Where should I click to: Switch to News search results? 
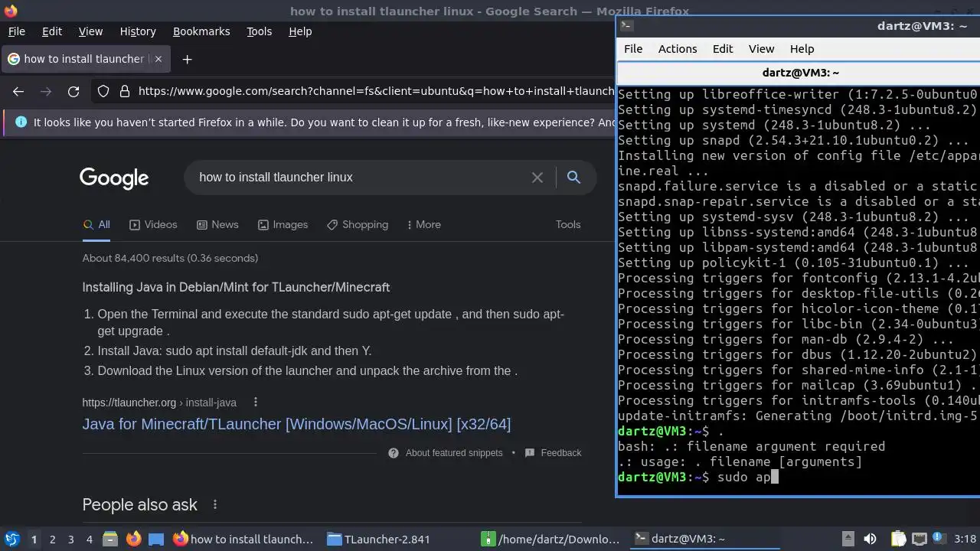tap(217, 225)
